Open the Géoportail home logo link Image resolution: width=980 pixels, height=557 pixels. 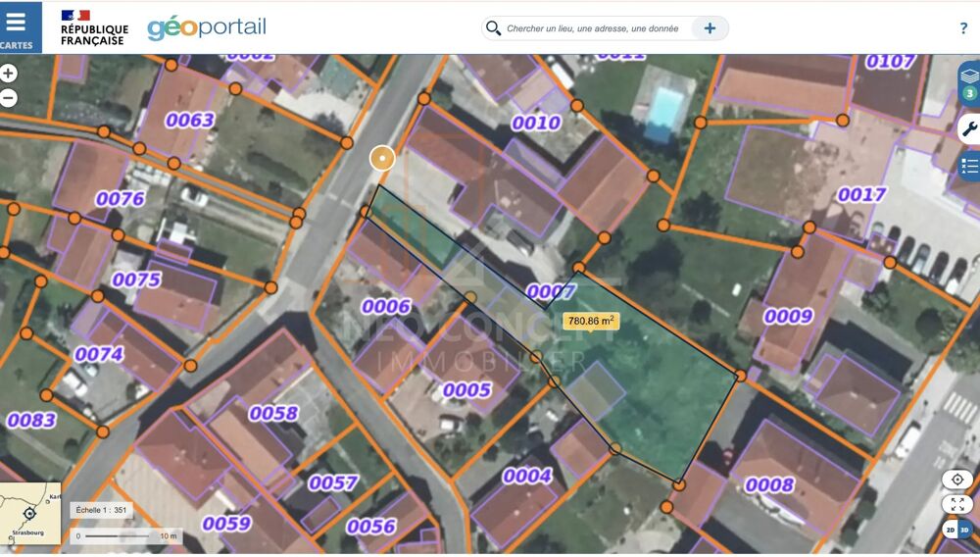click(206, 28)
